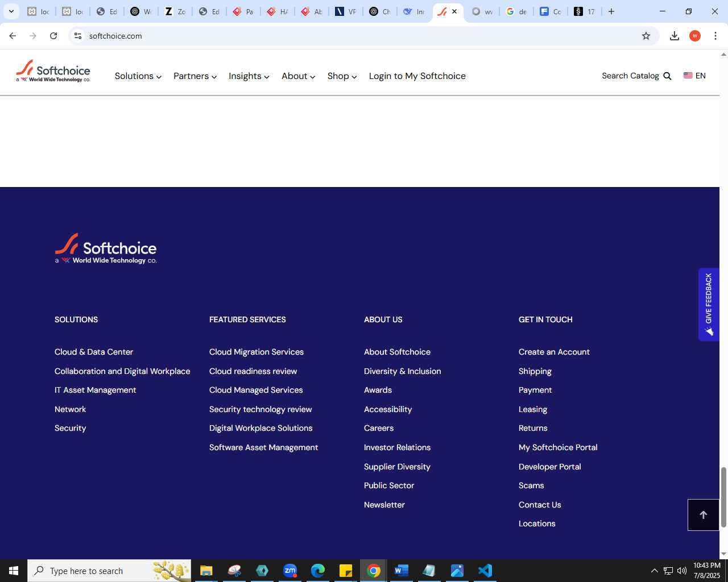Image resolution: width=728 pixels, height=582 pixels.
Task: Bookmark this page with star icon
Action: 646,36
